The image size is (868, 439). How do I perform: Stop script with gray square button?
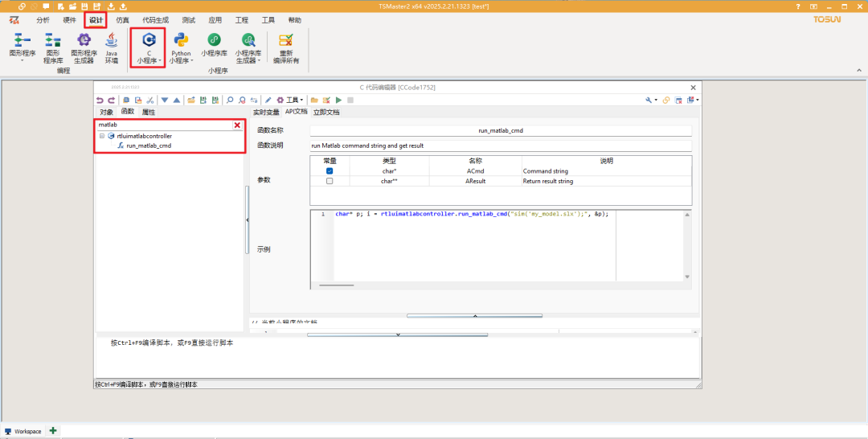(350, 101)
